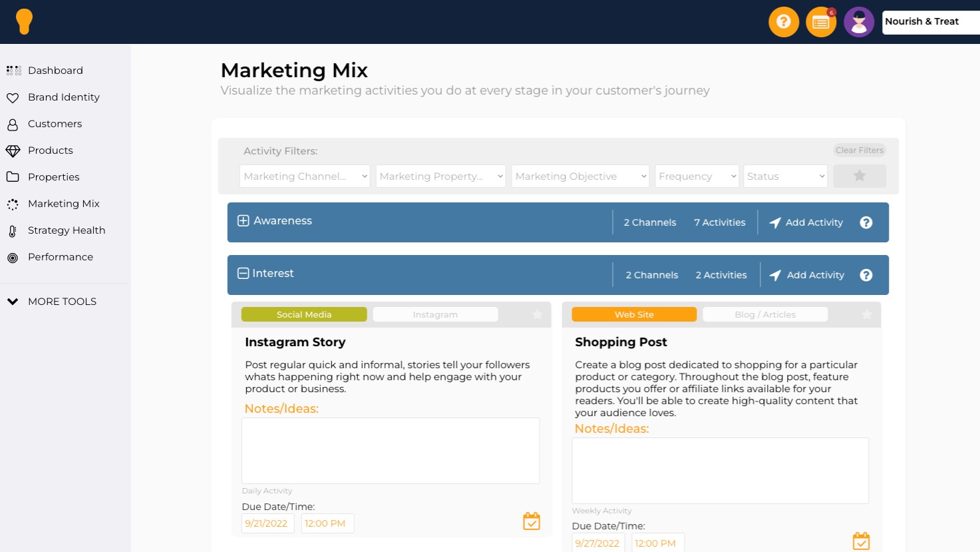980x552 pixels.
Task: Click Awareness 7 Activities count
Action: (x=720, y=222)
